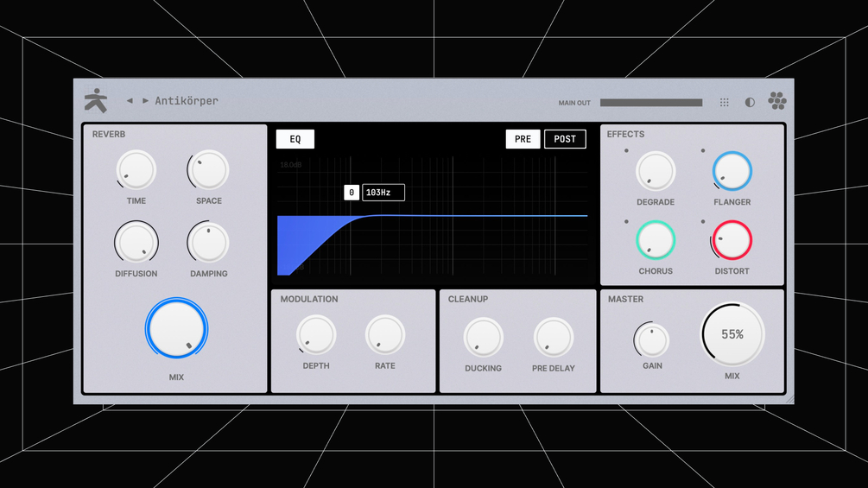Click the REVERB section title
The image size is (868, 488).
(x=109, y=135)
